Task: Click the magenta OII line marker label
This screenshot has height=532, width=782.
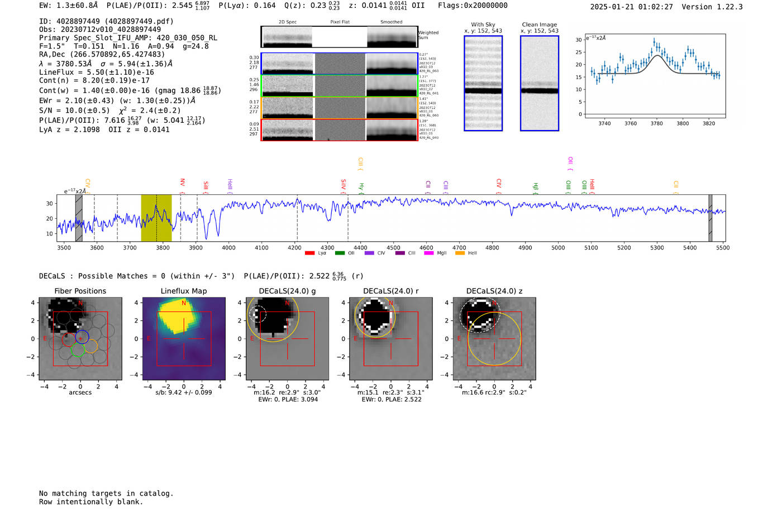Action: point(570,164)
